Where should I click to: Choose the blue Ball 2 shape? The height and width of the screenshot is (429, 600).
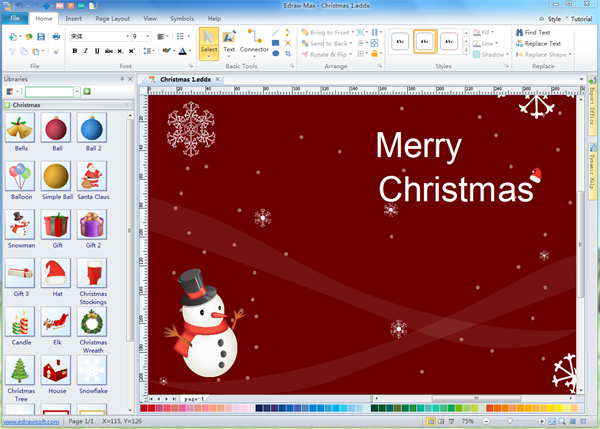click(x=92, y=128)
